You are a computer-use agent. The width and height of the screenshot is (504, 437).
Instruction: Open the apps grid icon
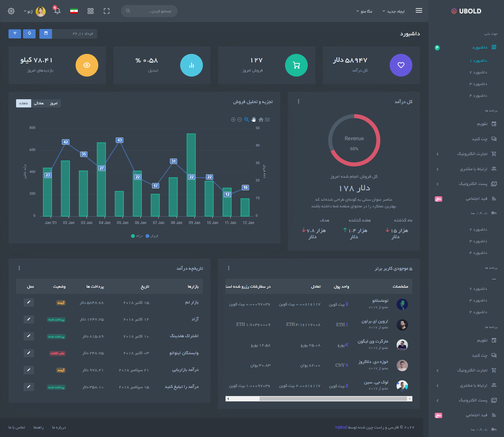(x=90, y=11)
